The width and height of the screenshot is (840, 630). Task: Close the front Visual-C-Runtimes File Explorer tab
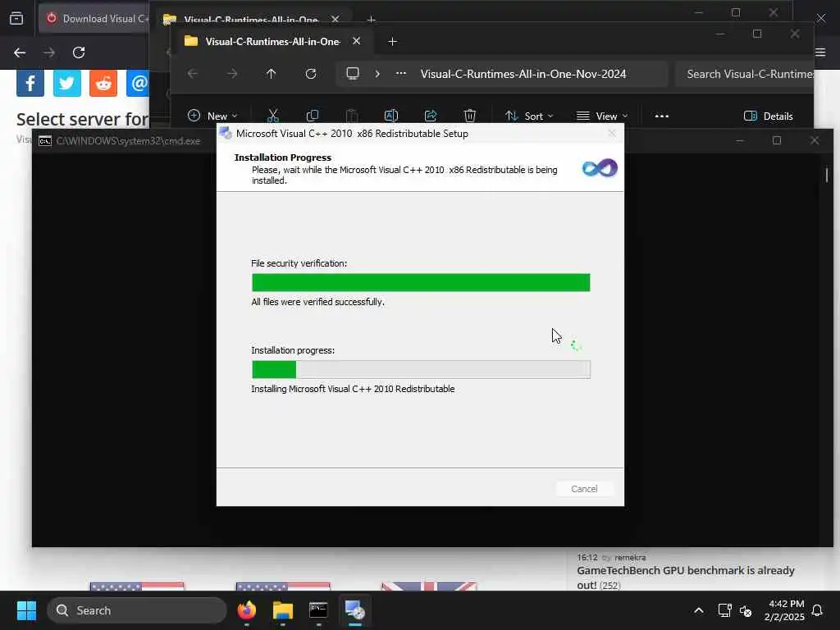click(356, 41)
